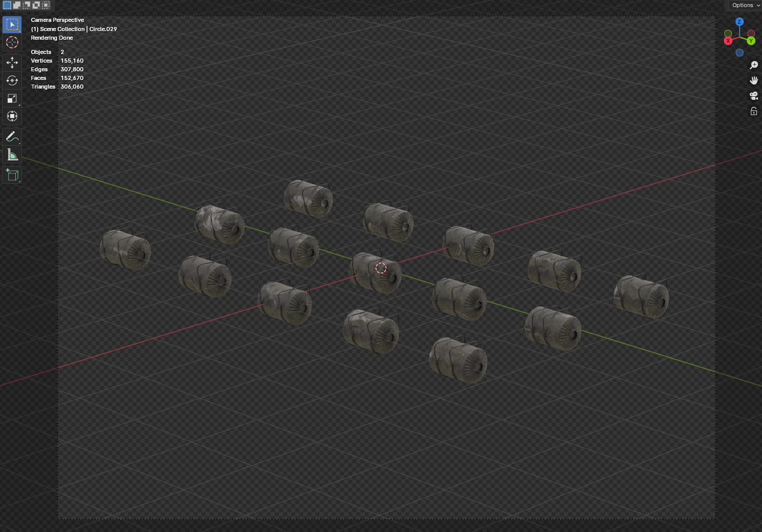Image resolution: width=762 pixels, height=532 pixels.
Task: Choose the Extend Selection mode icon
Action: pyautogui.click(x=17, y=5)
